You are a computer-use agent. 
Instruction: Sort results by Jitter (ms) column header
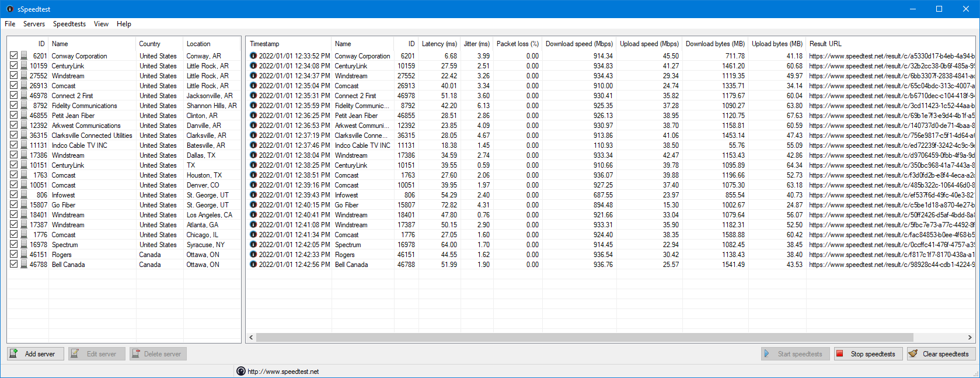coord(476,44)
